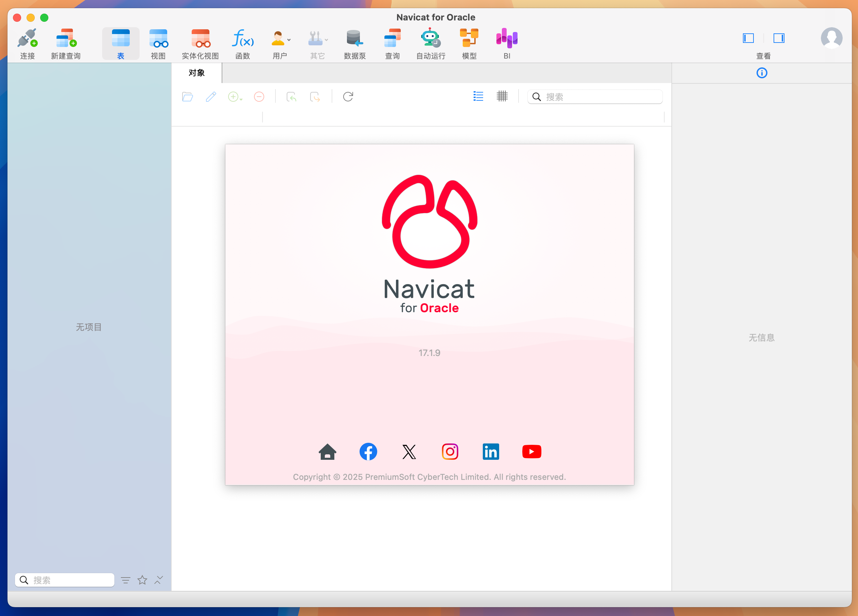Visit Navicat's YouTube channel
Viewport: 858px width, 616px height.
531,451
